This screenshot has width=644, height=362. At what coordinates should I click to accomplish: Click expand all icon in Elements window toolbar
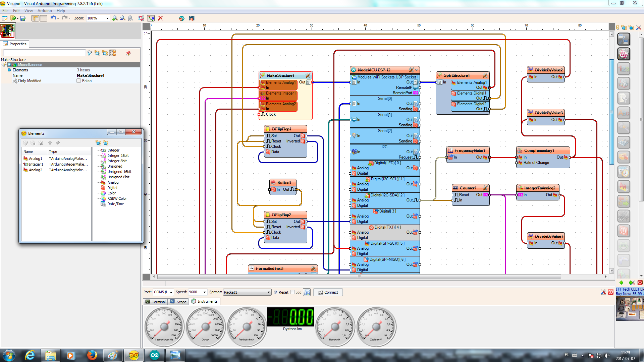pos(98,143)
